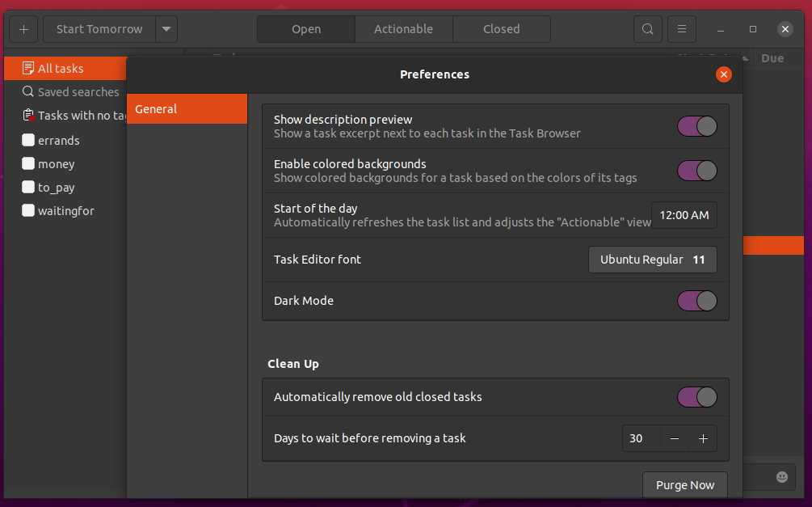Open the Ubuntu Regular font chooser
The height and width of the screenshot is (507, 812).
click(x=652, y=260)
